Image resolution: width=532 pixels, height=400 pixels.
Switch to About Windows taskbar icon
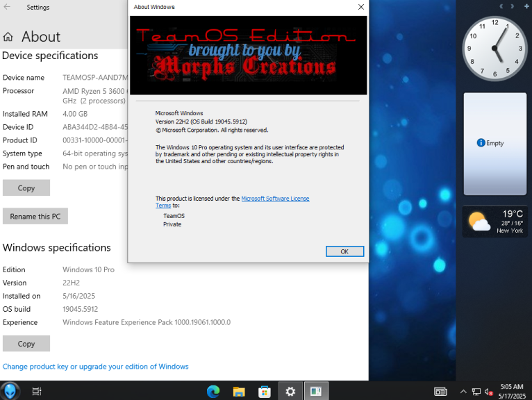(x=316, y=391)
